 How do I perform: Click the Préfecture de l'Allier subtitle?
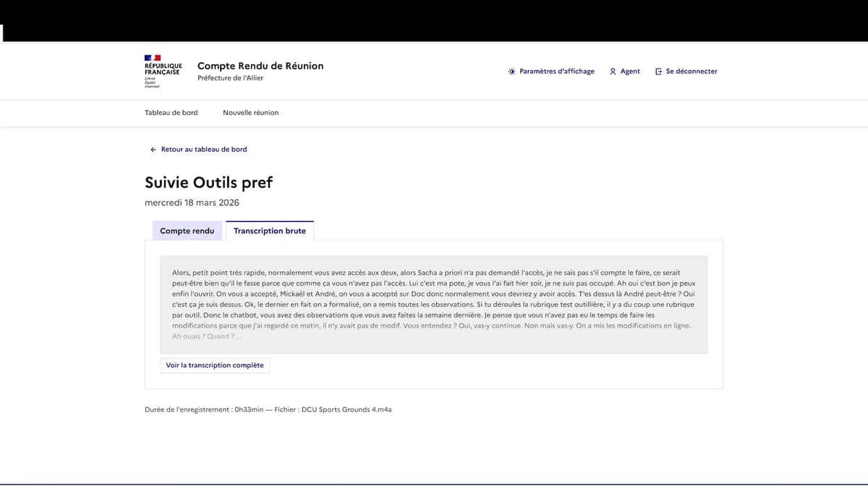[231, 78]
